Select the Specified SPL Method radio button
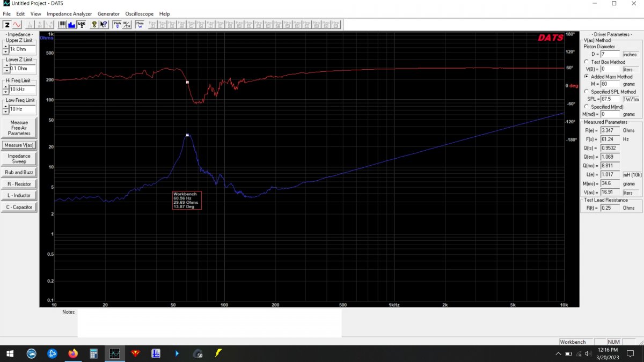 pyautogui.click(x=587, y=92)
